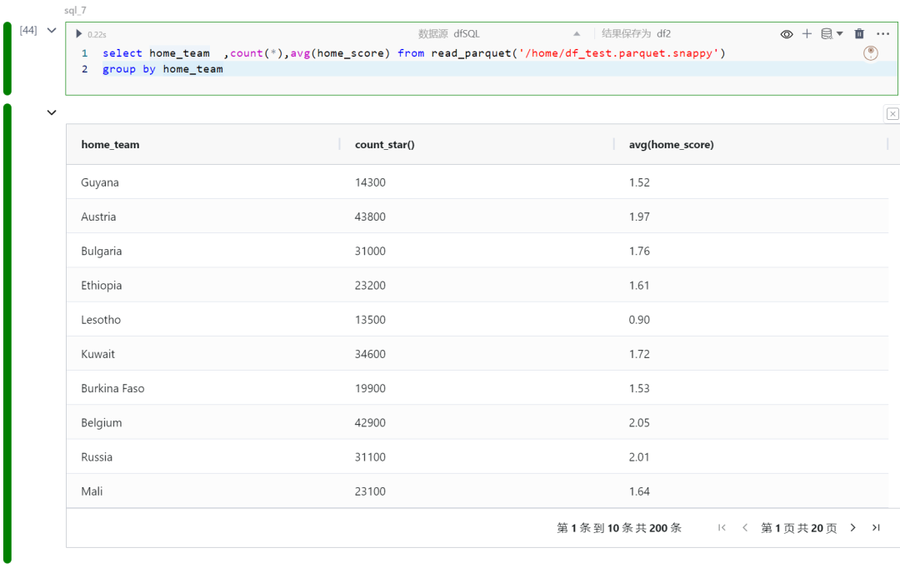
Task: Run the sql_7 cell
Action: [79, 34]
